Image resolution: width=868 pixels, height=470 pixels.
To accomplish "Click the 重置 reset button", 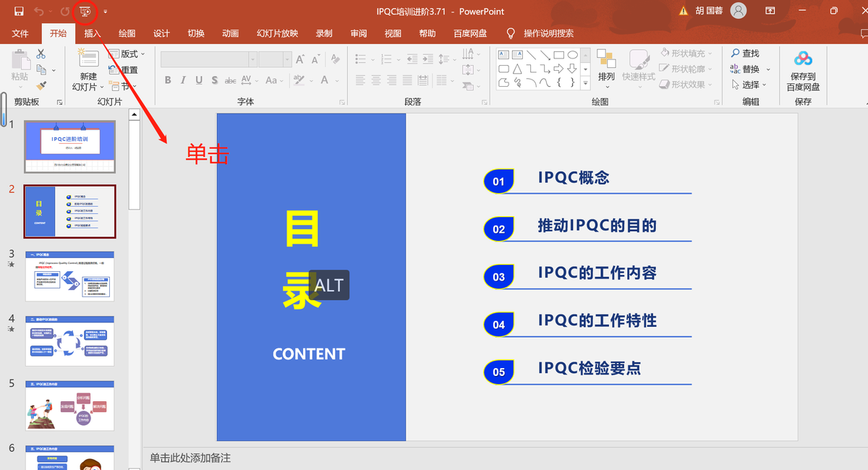I will [123, 70].
